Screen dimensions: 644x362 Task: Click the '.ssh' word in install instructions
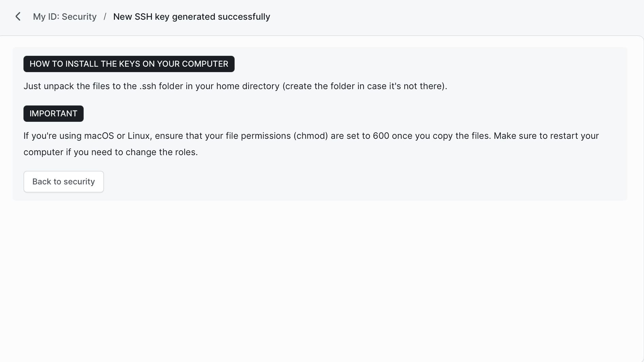(x=147, y=86)
